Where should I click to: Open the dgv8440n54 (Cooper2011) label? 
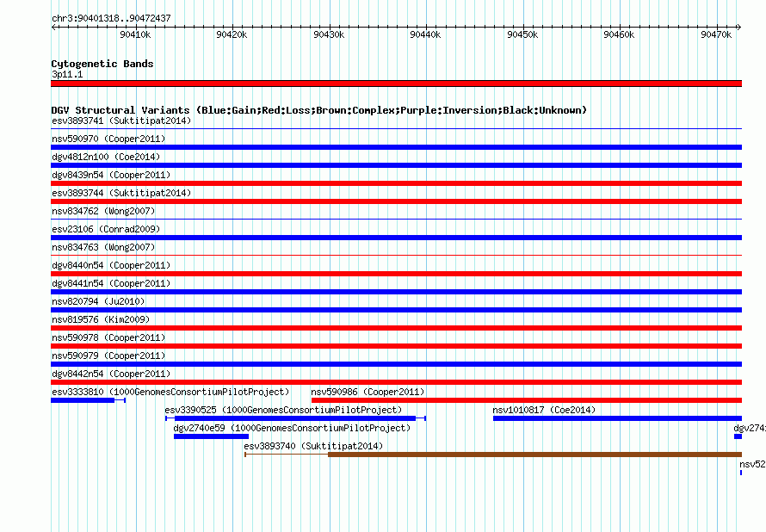click(111, 265)
